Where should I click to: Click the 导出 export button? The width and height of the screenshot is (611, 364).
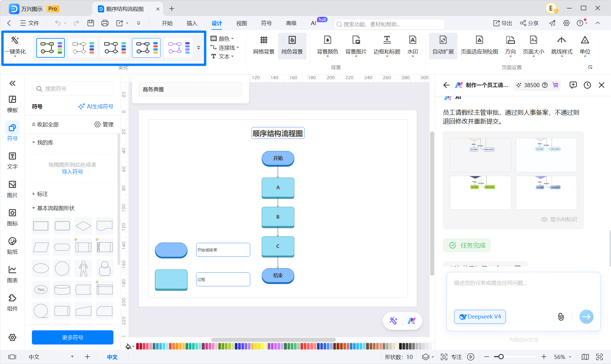(x=503, y=23)
